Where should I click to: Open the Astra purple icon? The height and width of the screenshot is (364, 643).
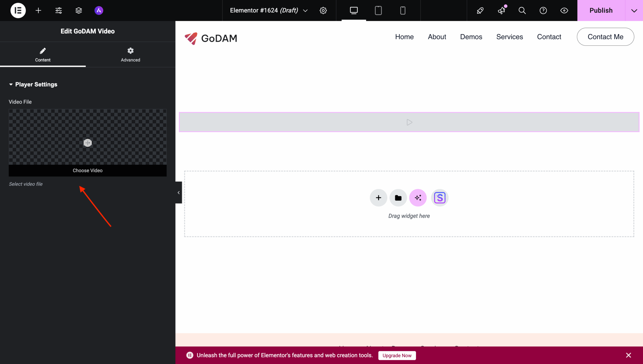(99, 11)
